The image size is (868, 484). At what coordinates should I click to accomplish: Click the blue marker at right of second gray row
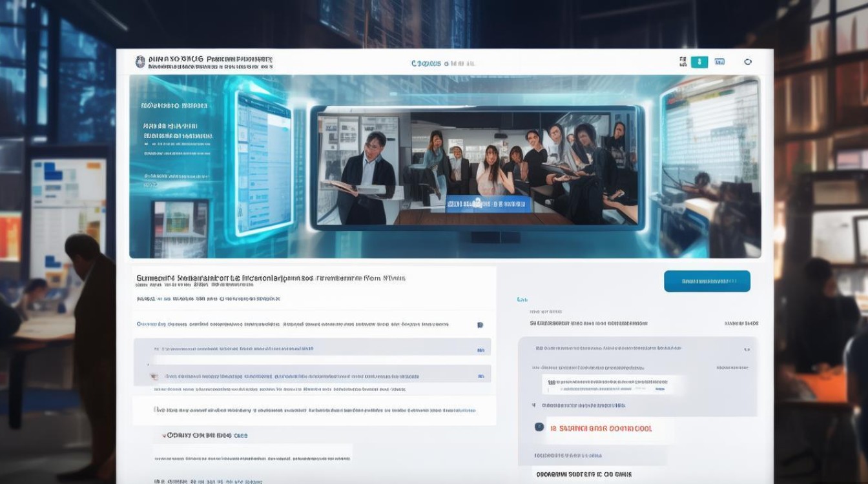(480, 376)
